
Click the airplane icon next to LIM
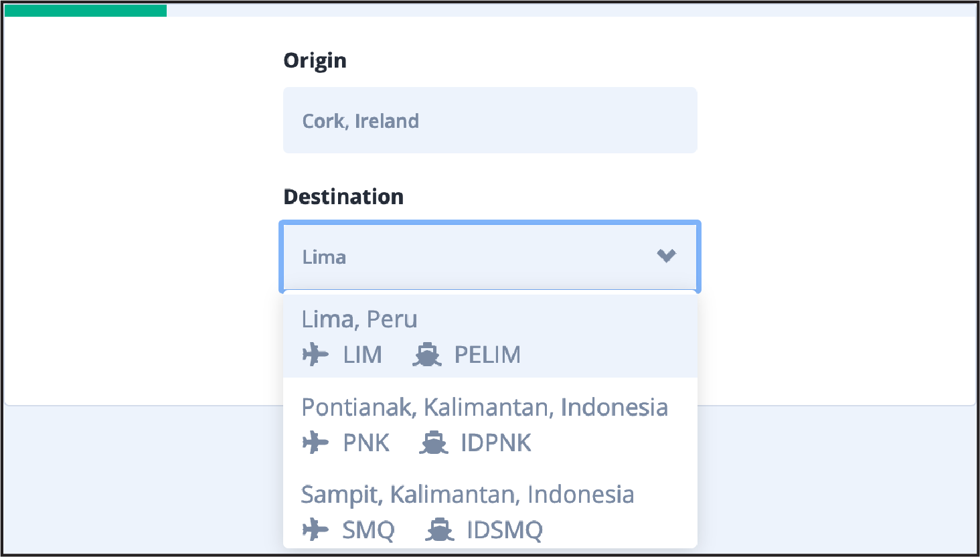[315, 354]
